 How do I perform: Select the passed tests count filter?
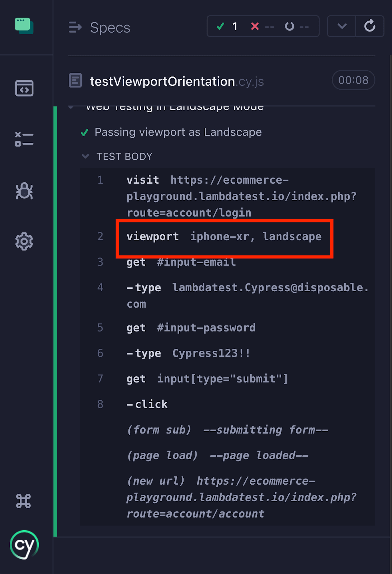[227, 26]
